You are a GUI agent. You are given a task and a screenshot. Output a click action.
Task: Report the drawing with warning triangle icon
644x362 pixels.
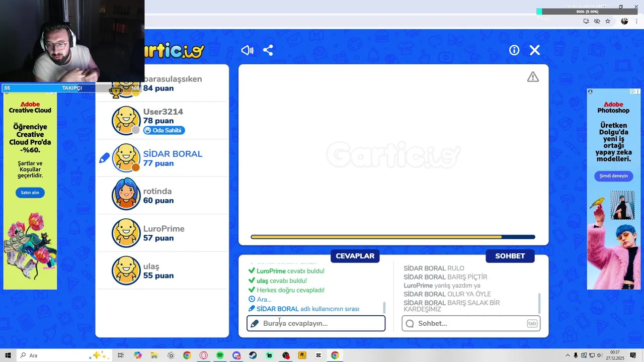pyautogui.click(x=533, y=77)
